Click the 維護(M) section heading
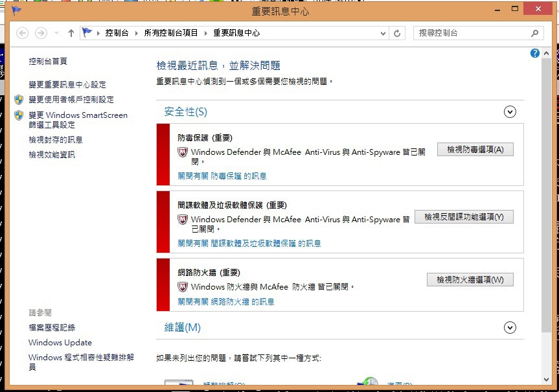Image resolution: width=559 pixels, height=392 pixels. point(182,327)
